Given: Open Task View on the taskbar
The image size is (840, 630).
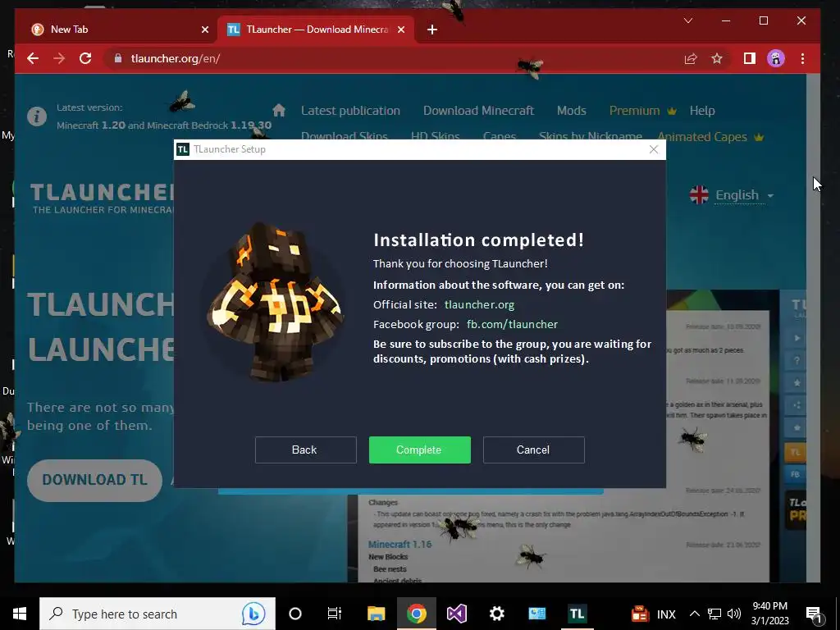Looking at the screenshot, I should click(335, 614).
